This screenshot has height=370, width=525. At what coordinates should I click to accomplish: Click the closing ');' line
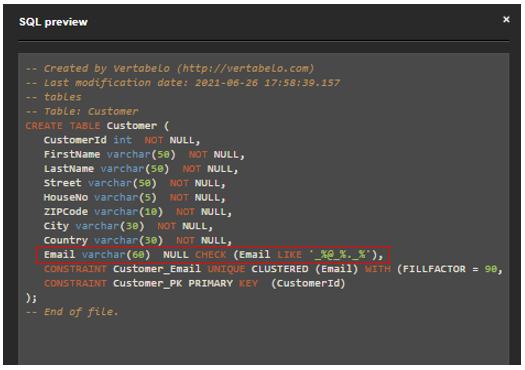31,298
